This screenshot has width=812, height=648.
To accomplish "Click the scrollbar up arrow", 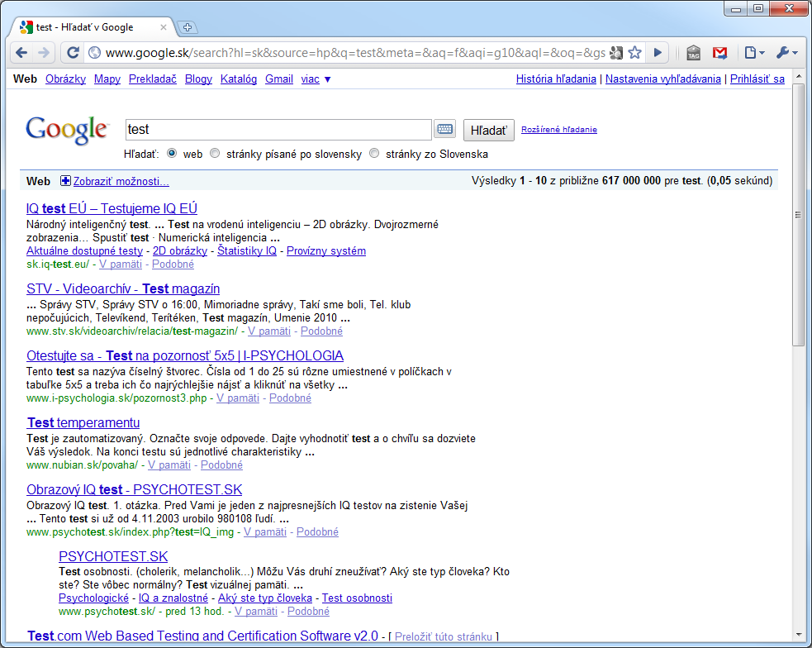I will pos(798,76).
